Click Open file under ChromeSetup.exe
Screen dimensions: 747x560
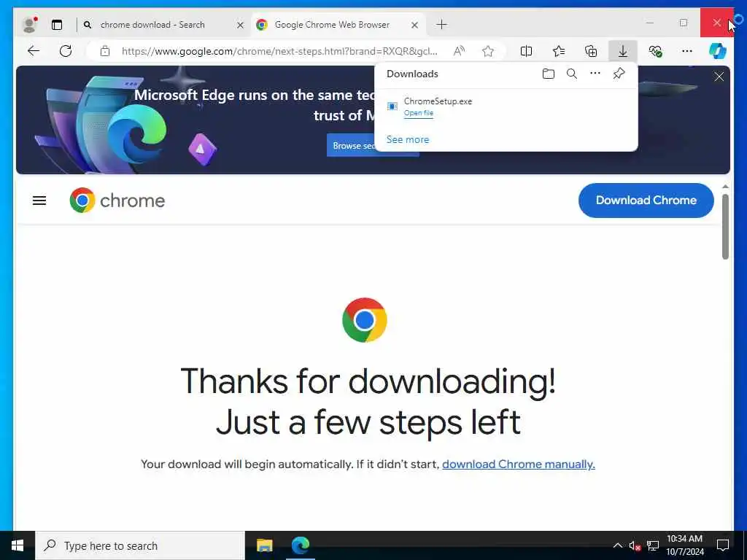click(418, 113)
